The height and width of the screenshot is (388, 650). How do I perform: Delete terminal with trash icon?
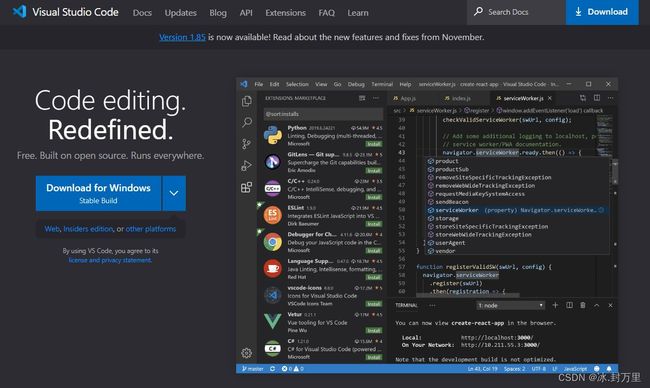click(x=583, y=305)
